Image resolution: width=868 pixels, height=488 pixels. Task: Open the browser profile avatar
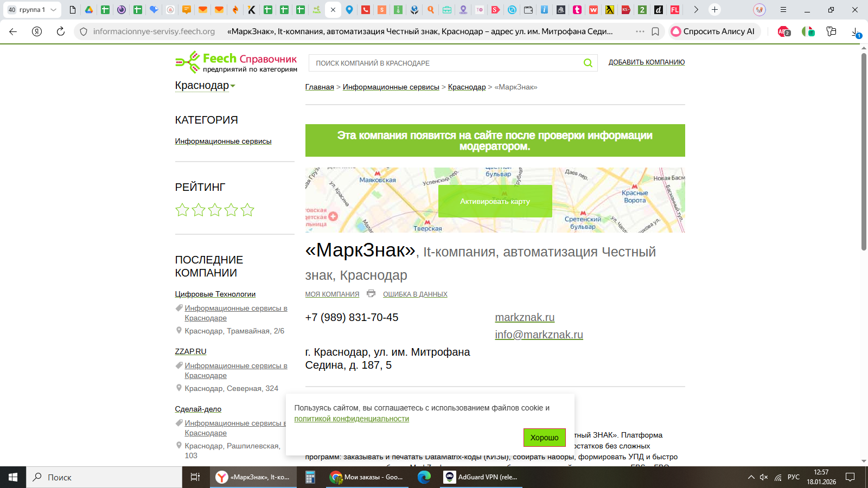click(759, 10)
